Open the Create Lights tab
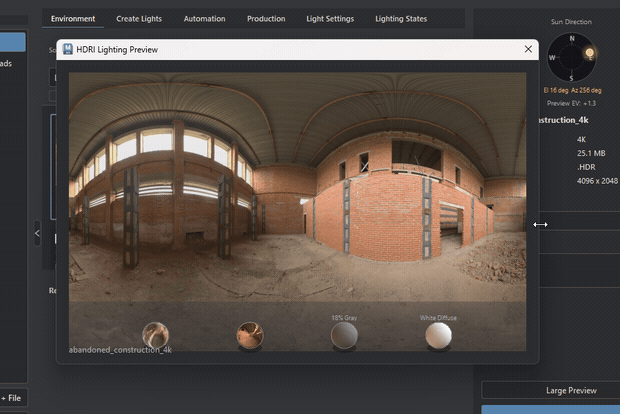The image size is (620, 414). (139, 19)
